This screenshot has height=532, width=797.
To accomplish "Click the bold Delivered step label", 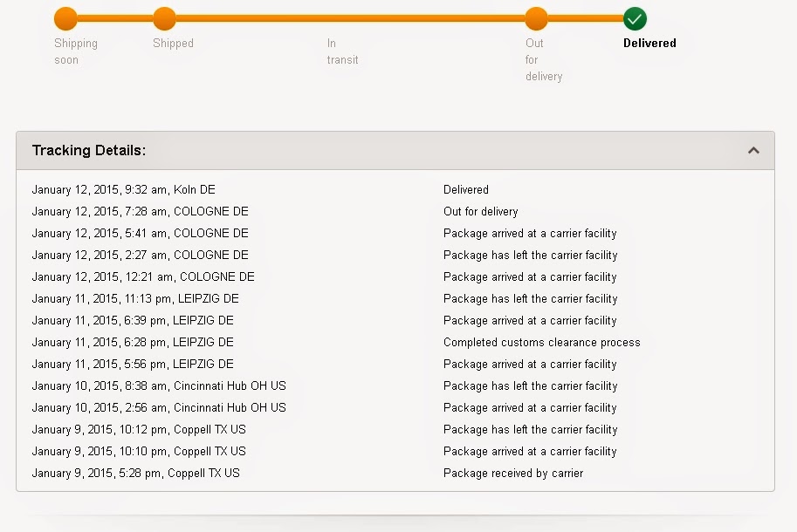I will coord(649,43).
